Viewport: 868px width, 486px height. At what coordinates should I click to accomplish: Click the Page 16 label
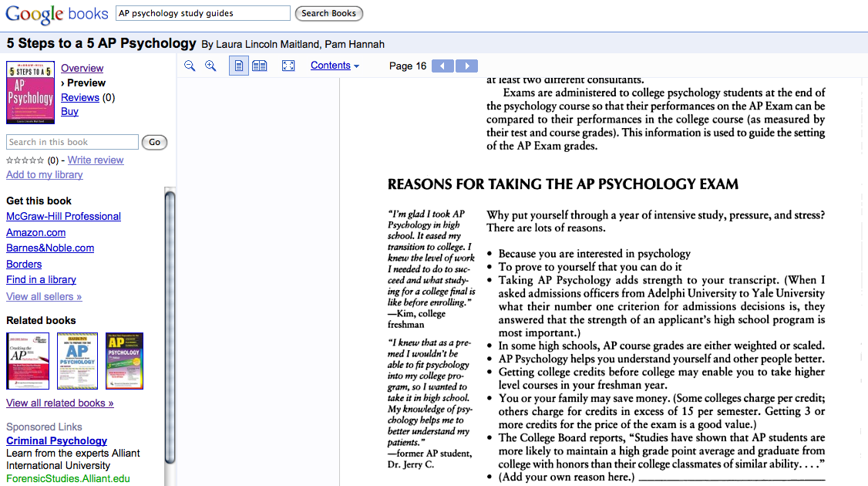tap(408, 66)
